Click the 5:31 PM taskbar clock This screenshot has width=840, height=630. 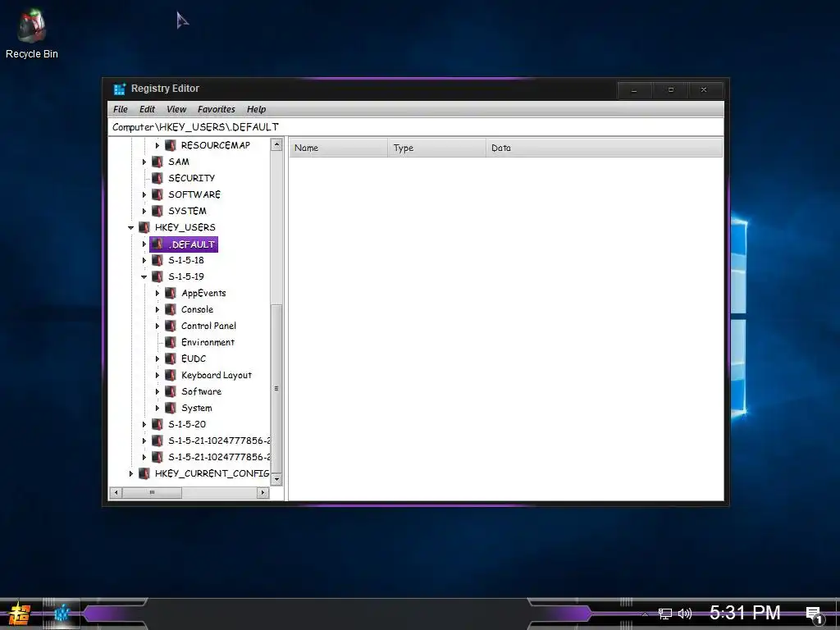pyautogui.click(x=745, y=613)
